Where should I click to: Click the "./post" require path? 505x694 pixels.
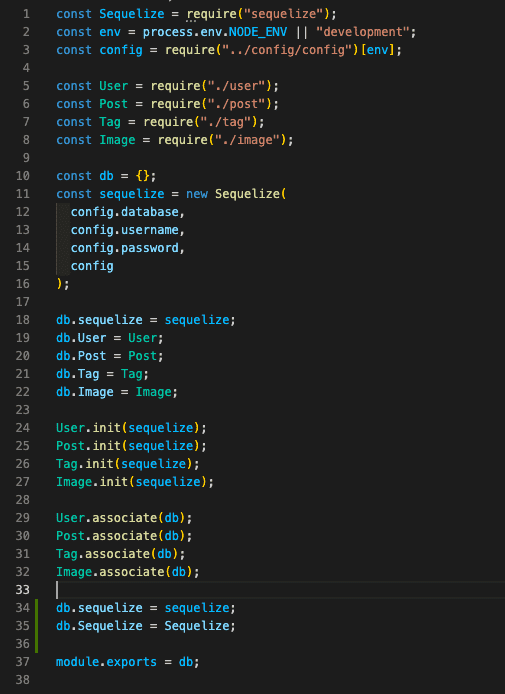click(236, 104)
